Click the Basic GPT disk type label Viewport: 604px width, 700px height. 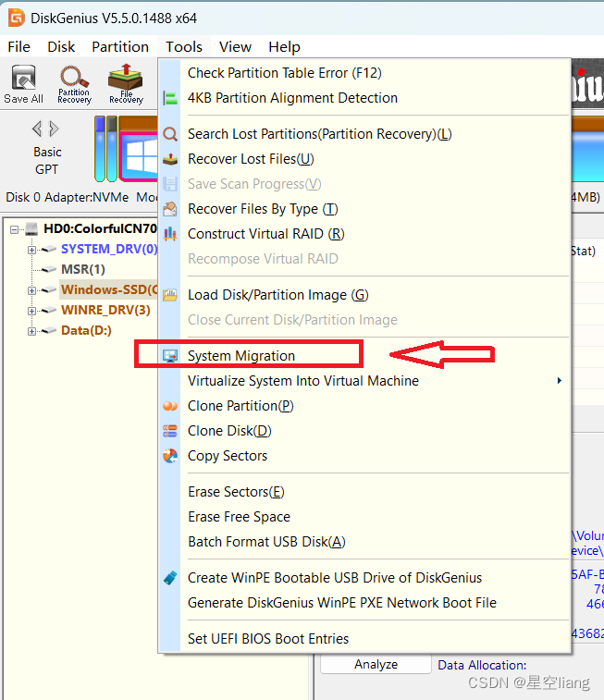tap(47, 161)
